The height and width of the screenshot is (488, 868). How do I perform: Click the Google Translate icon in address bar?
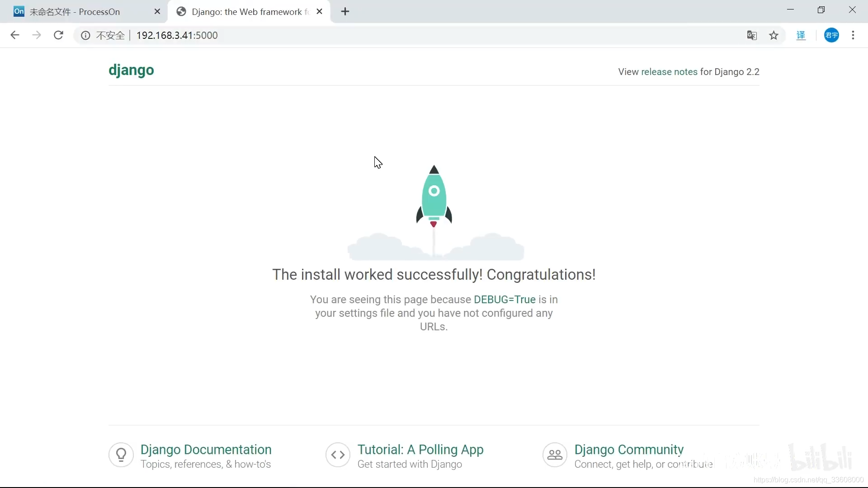pos(752,35)
